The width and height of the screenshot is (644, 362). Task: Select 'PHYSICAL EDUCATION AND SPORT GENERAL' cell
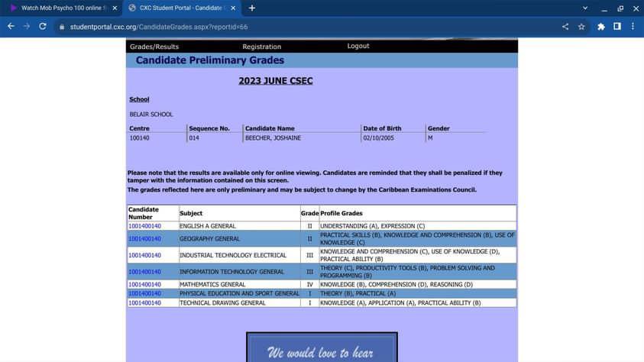239,293
